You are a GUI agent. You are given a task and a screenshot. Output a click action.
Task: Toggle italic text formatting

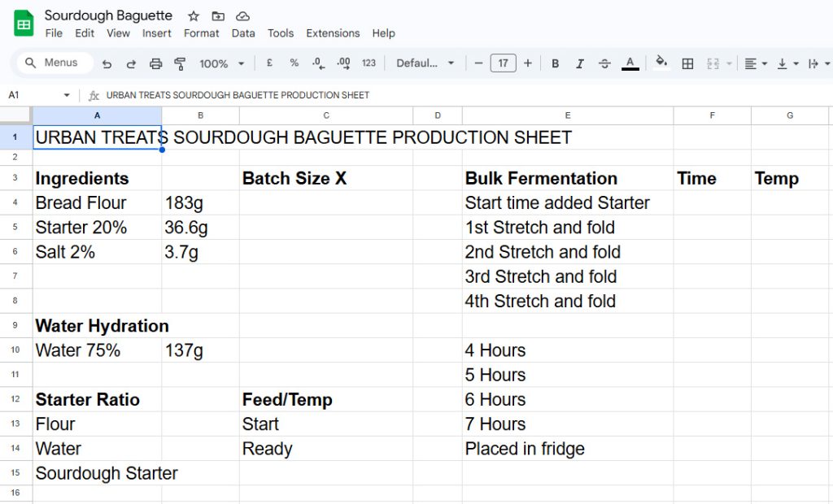coord(580,63)
